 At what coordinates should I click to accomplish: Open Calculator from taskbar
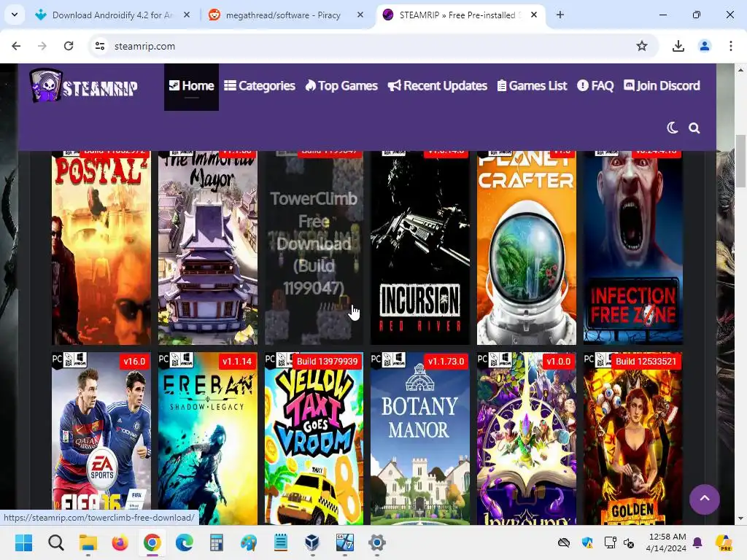[216, 542]
